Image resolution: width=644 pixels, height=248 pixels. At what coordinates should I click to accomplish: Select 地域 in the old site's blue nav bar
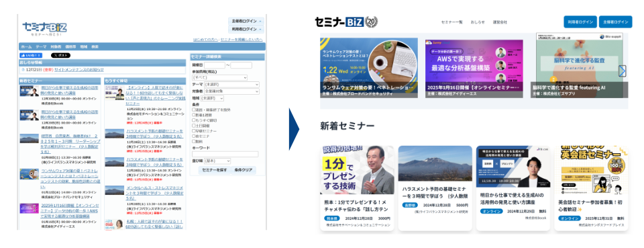tap(84, 47)
